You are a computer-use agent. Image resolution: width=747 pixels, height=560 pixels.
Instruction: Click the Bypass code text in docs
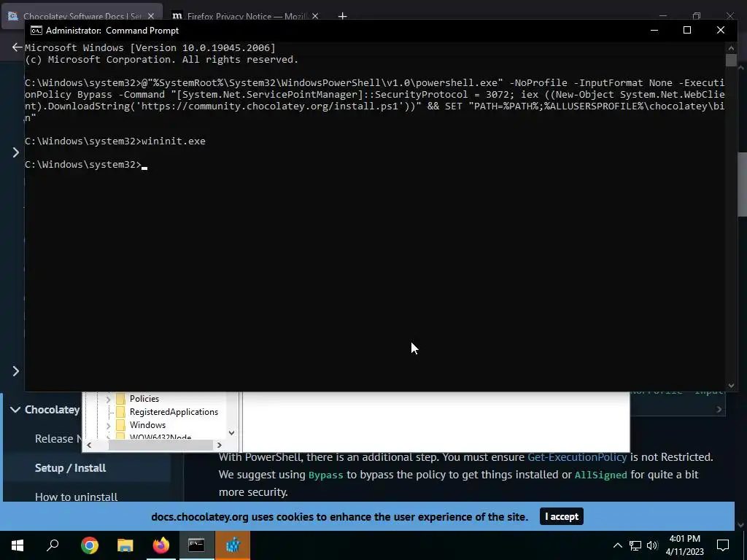tap(326, 475)
